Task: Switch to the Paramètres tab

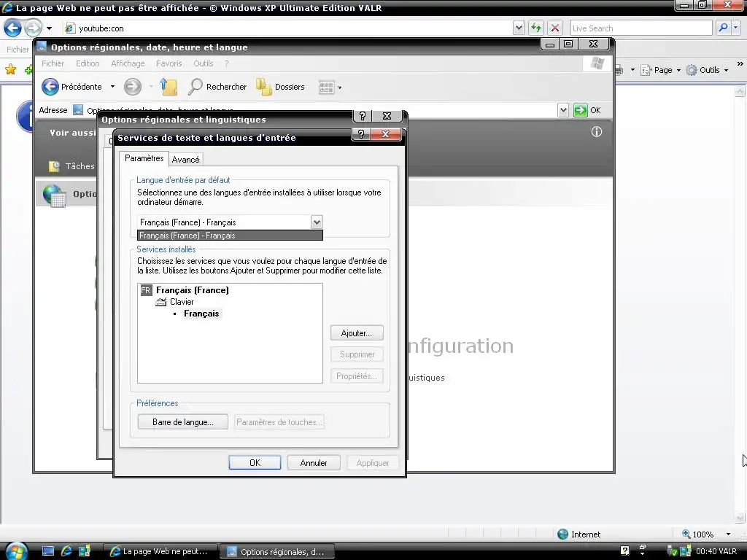Action: coord(144,158)
